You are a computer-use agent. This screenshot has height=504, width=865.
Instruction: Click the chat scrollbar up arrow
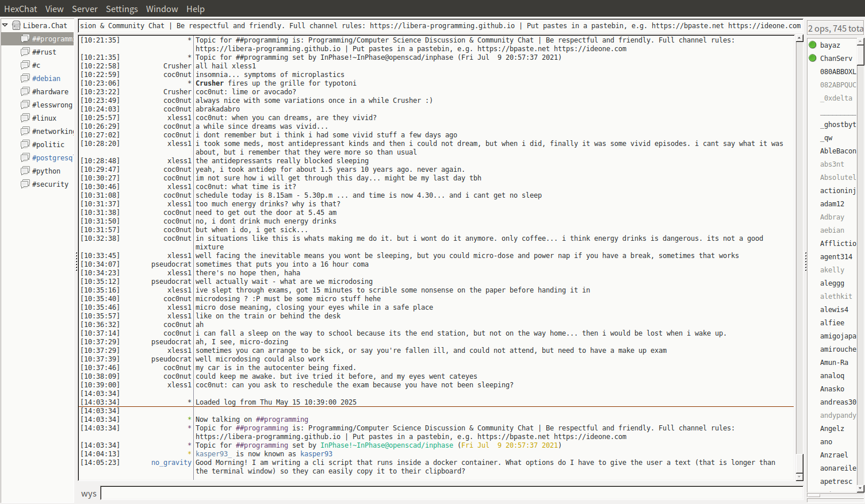799,39
